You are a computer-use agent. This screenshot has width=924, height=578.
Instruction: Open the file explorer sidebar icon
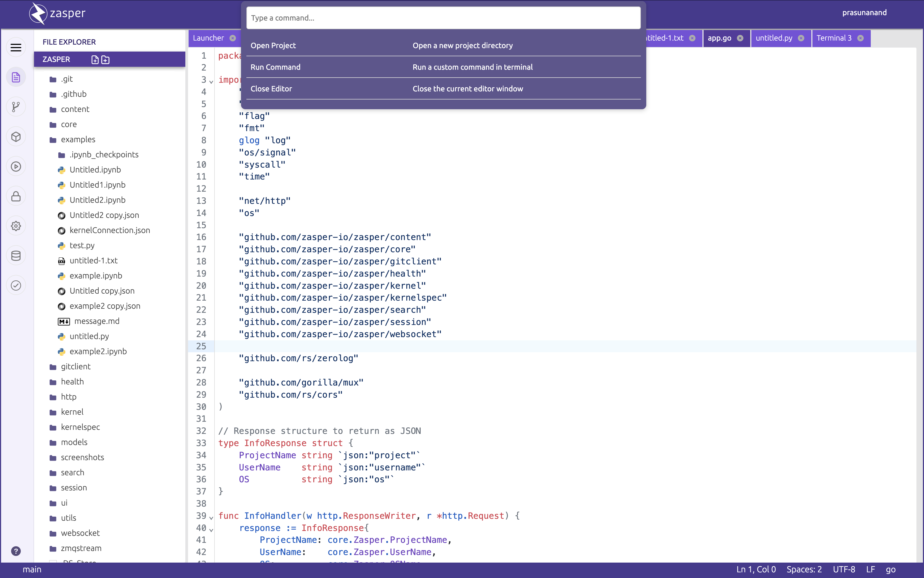(x=16, y=77)
